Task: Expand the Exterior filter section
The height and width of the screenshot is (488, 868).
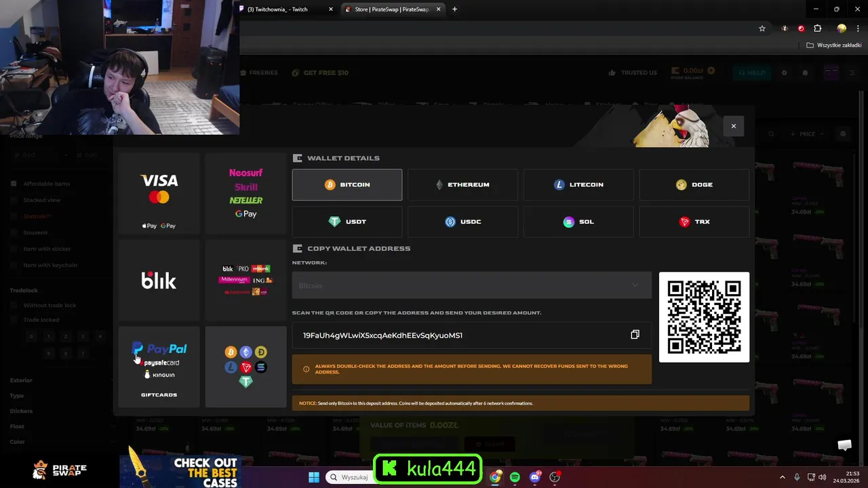Action: coord(61,380)
